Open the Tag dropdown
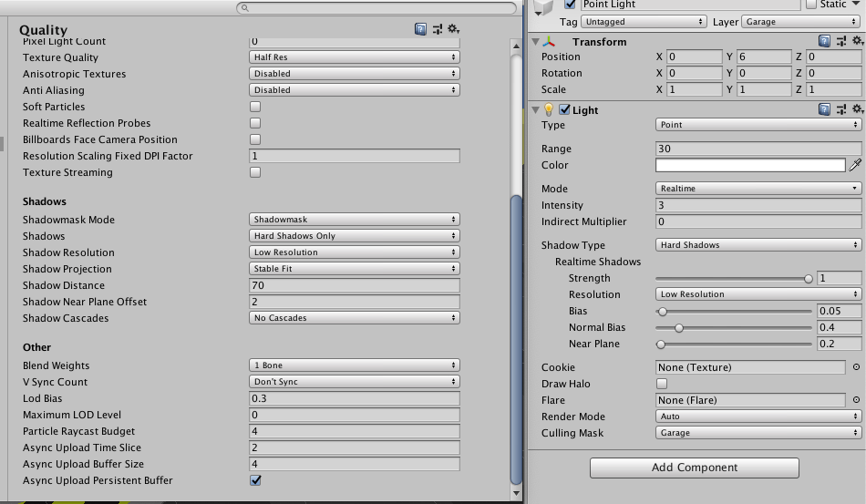The height and width of the screenshot is (504, 866). [644, 22]
